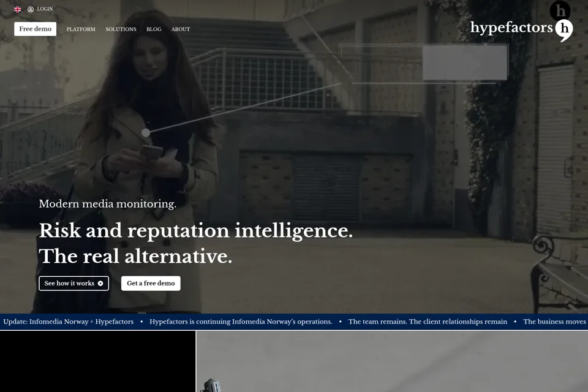Click Risk and reputation intelligence headline
Viewport: 588px width, 392px height.
pyautogui.click(x=196, y=230)
